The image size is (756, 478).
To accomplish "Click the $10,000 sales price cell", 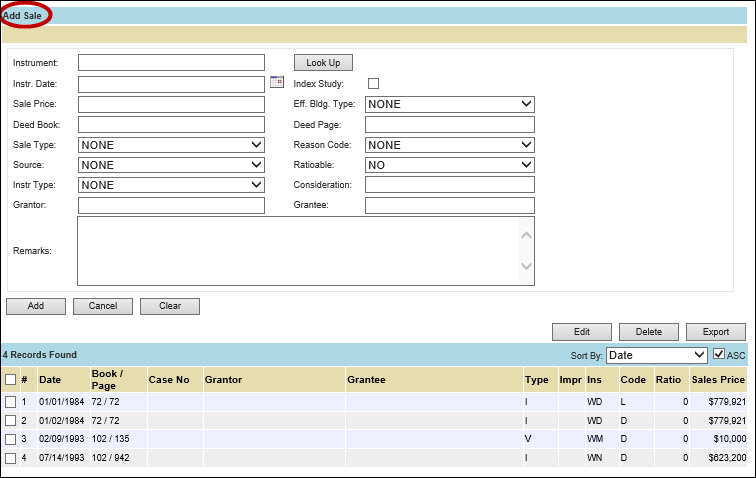I will (730, 439).
